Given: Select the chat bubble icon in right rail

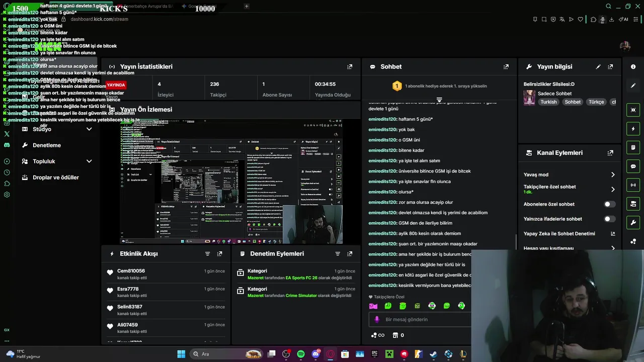Looking at the screenshot, I should click(x=633, y=166).
